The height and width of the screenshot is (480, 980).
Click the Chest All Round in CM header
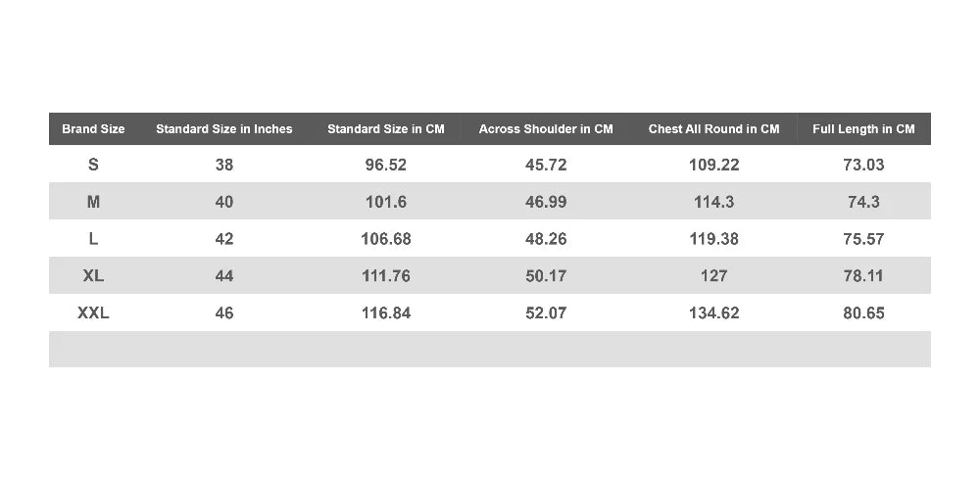pyautogui.click(x=713, y=128)
